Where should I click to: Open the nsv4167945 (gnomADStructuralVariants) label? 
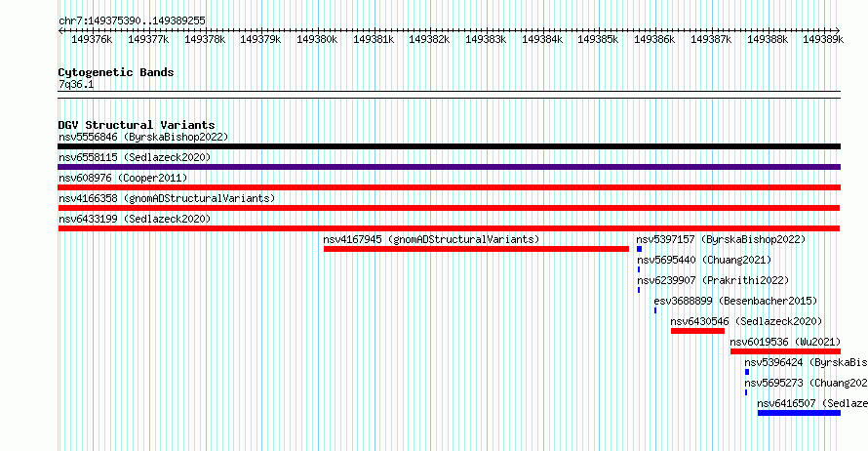tap(431, 239)
